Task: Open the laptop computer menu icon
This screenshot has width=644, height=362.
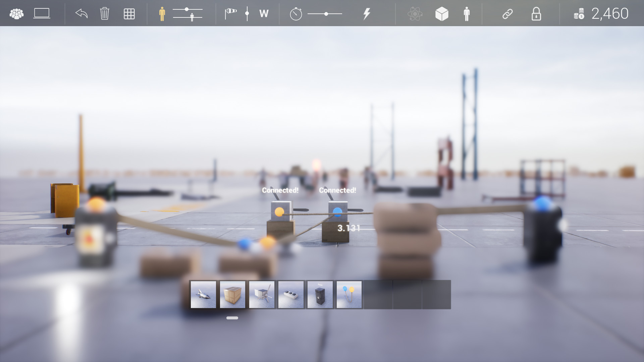Action: pyautogui.click(x=42, y=14)
